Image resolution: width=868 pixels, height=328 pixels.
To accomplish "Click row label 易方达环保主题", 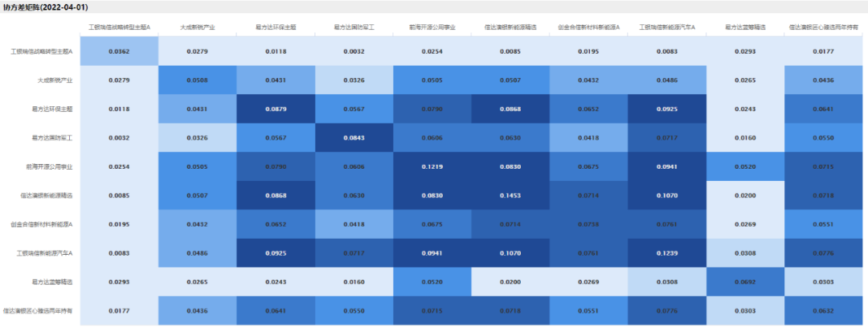I will (53, 109).
